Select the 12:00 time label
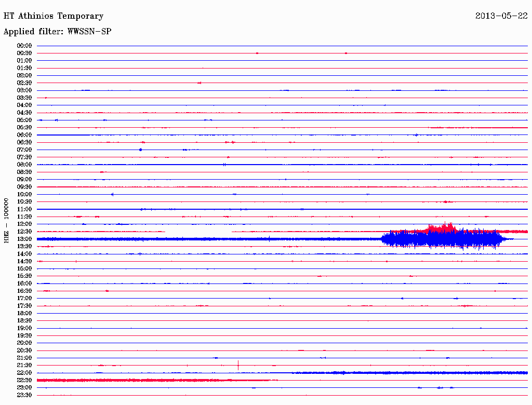The width and height of the screenshot is (532, 405). point(24,224)
